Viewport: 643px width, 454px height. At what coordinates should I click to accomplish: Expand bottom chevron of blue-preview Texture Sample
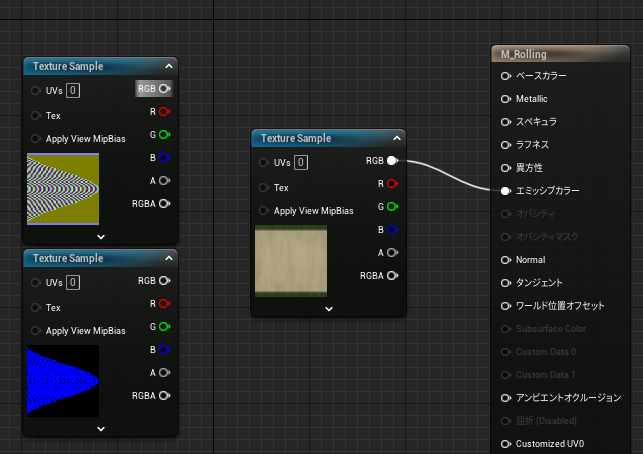pos(100,428)
